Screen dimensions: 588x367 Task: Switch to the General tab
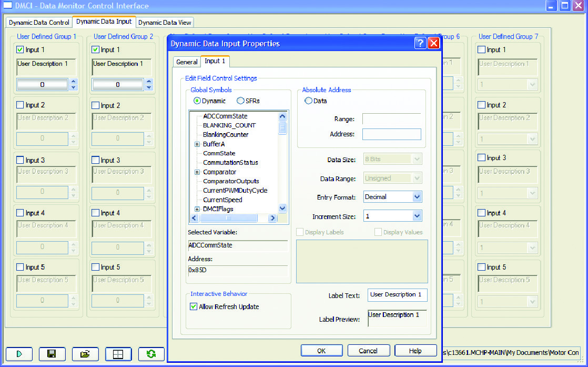pyautogui.click(x=187, y=62)
